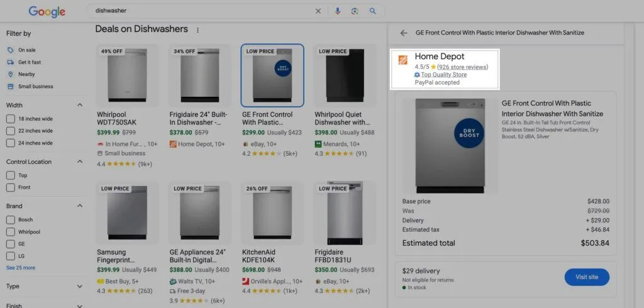Check the 18 inches wide filter

click(x=11, y=119)
